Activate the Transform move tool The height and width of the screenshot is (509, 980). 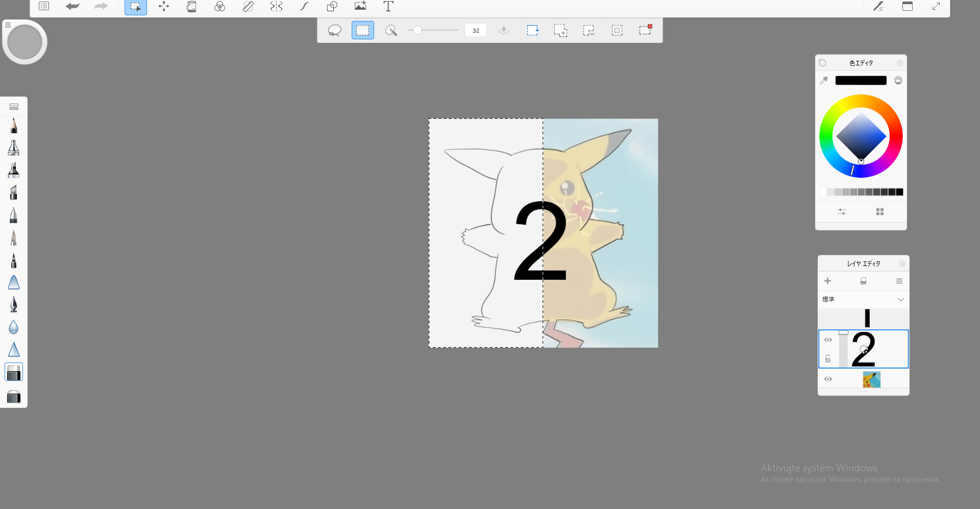click(x=164, y=6)
